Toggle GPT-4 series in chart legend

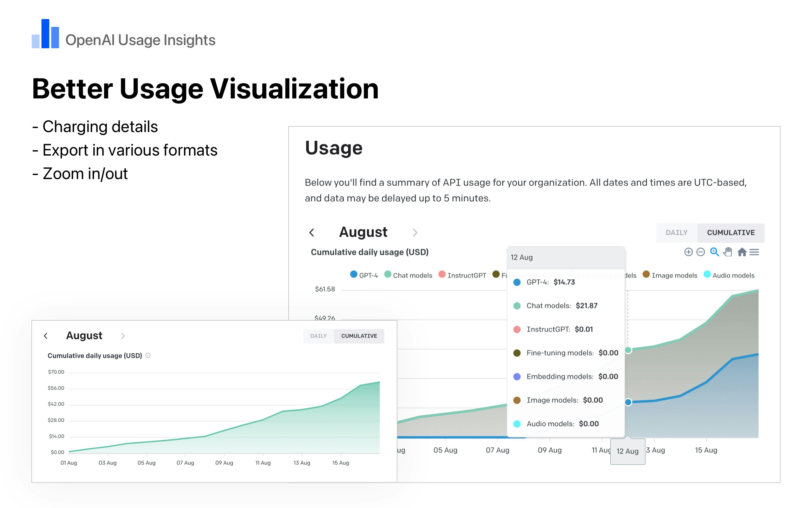(364, 275)
